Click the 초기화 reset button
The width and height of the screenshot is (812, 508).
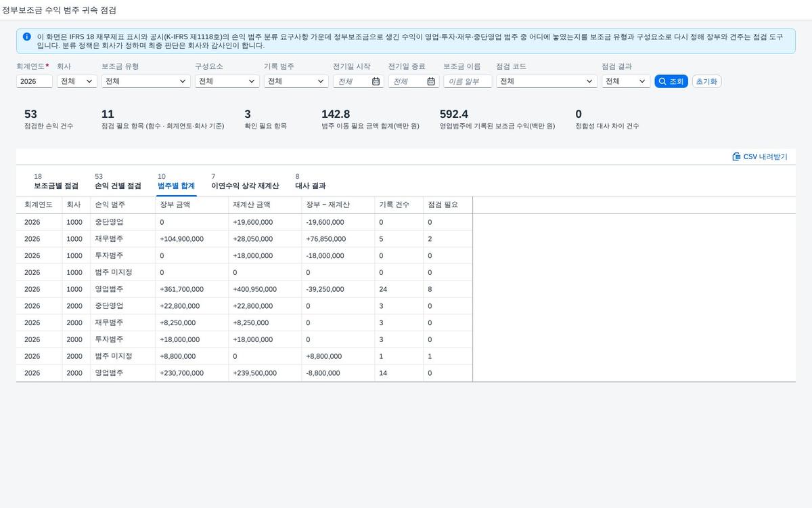pyautogui.click(x=707, y=81)
